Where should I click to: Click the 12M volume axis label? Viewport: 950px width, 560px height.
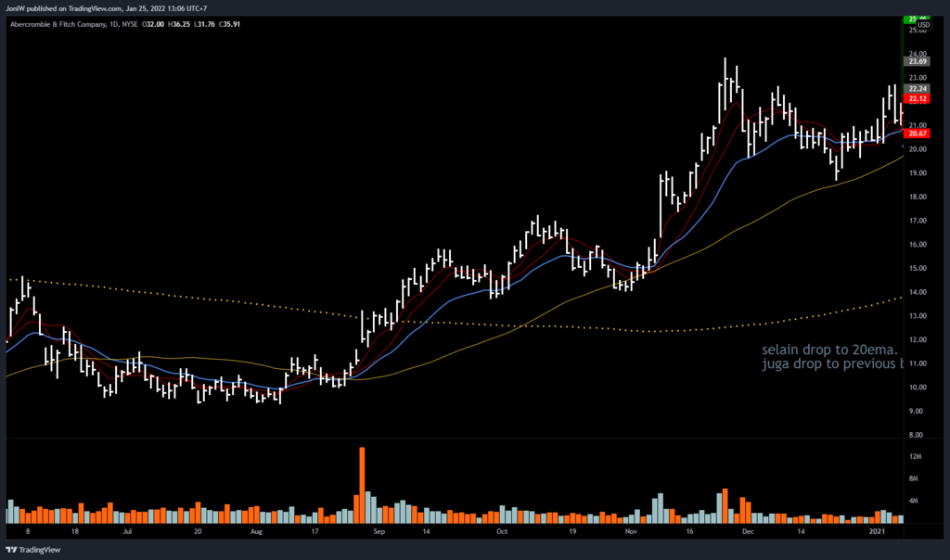918,456
